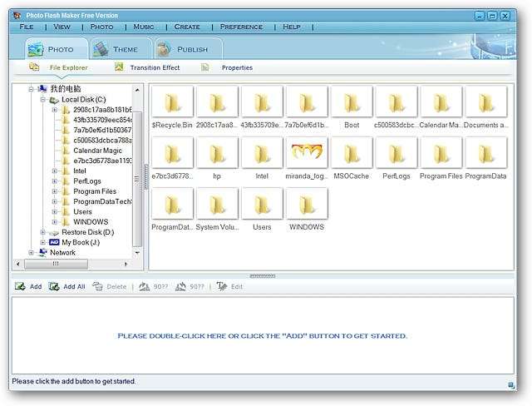
Task: Click the tree horizontal scrollbar thumb
Action: 56,264
